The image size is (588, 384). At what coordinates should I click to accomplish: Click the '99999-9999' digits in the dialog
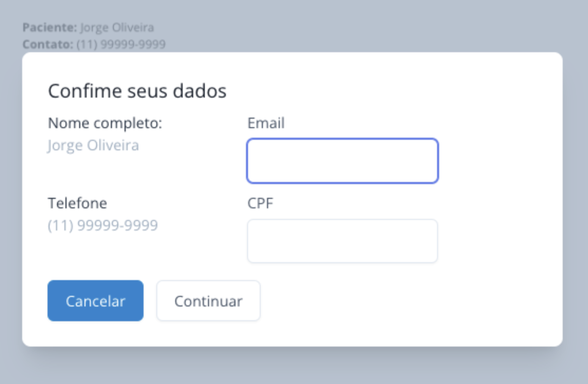(x=118, y=226)
